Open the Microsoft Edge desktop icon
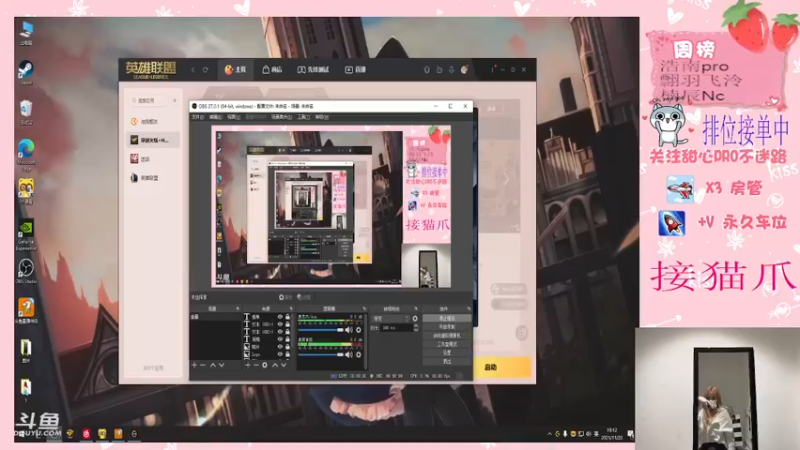Image resolution: width=800 pixels, height=450 pixels. click(26, 153)
